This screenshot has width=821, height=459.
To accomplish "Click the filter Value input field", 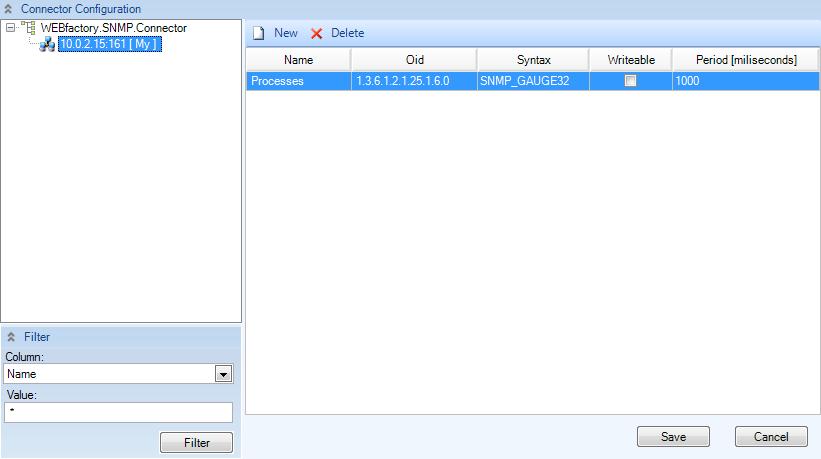I will 118,412.
